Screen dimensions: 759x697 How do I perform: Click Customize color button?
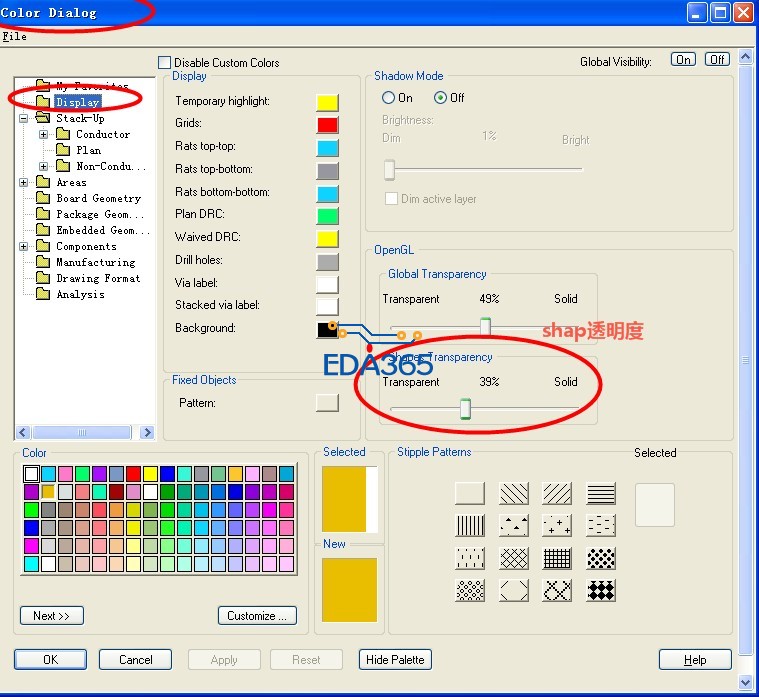click(257, 616)
